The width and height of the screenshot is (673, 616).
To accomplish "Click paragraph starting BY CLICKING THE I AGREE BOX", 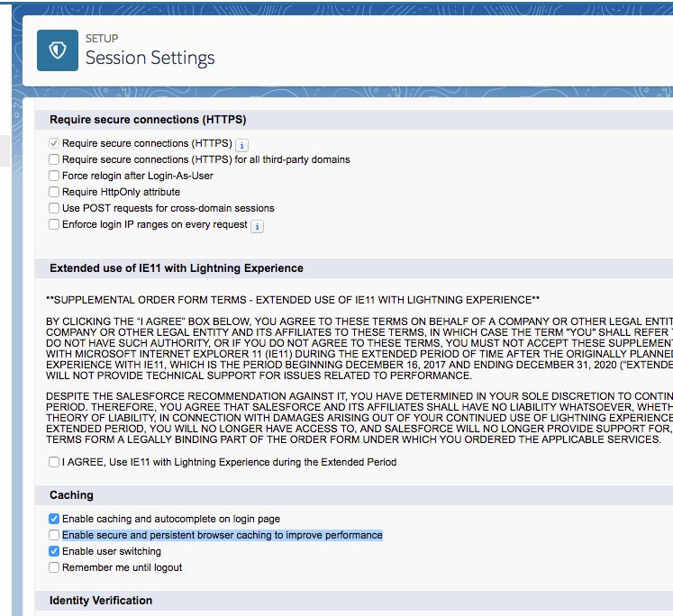I will pos(359,349).
